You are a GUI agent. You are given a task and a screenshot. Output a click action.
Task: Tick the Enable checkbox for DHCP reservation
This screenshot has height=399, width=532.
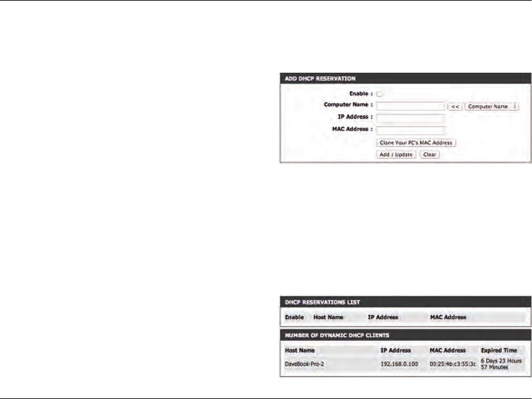[379, 94]
